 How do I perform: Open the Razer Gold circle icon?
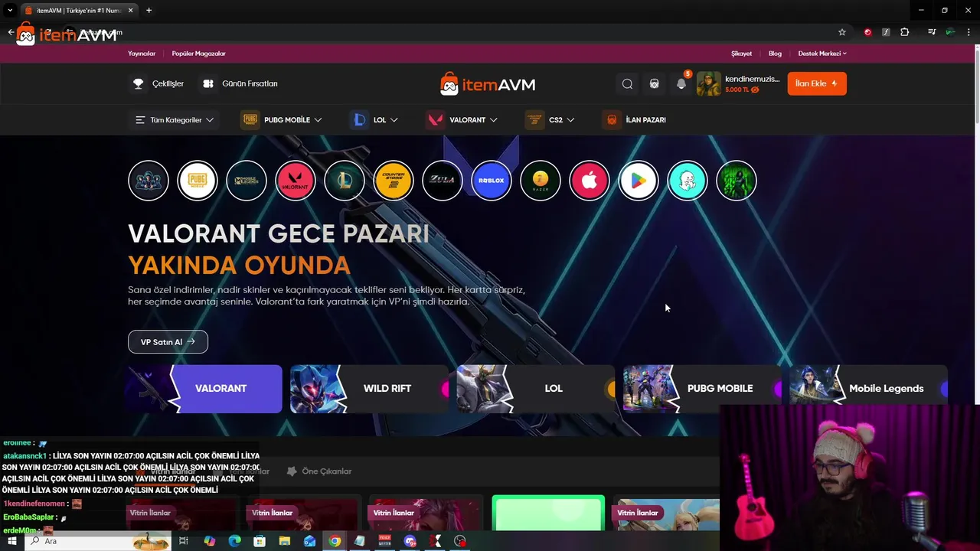tap(541, 181)
